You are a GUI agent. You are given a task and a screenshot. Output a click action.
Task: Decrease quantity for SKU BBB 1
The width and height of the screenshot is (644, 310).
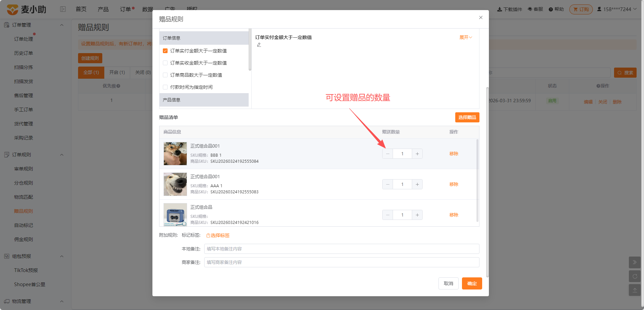coord(388,154)
